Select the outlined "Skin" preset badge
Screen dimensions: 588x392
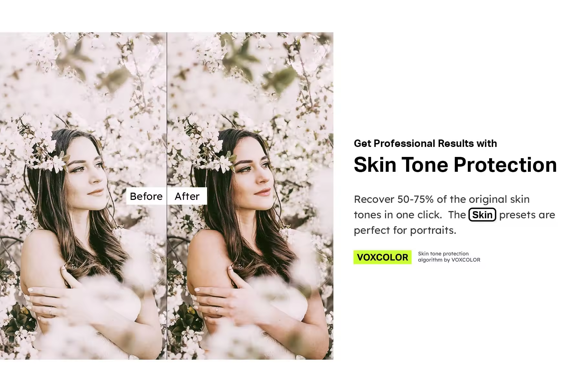point(482,215)
